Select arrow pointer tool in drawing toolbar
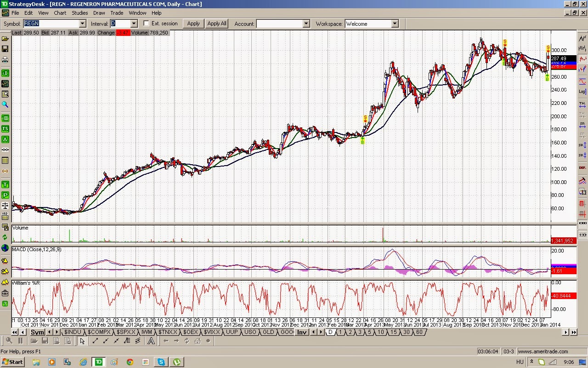Screen dimensions: 588x368 click(x=82, y=341)
